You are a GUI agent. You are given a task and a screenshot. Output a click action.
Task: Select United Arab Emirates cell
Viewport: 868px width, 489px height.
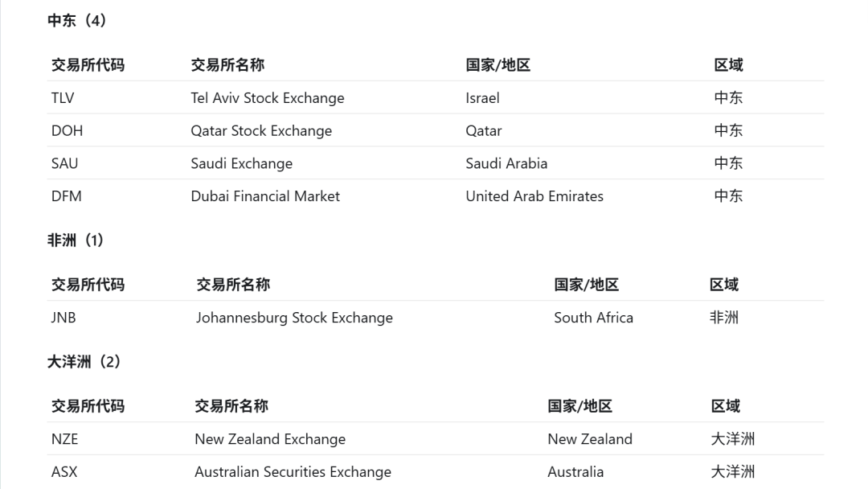click(534, 196)
